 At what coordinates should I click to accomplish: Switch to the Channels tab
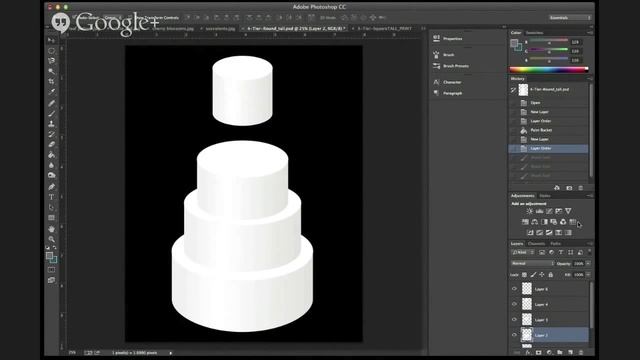[536, 244]
